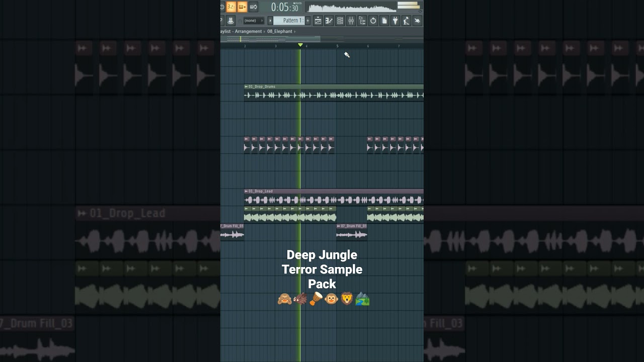This screenshot has width=644, height=362.
Task: Click the hat-shaped icon beside snap selector
Action: tap(231, 21)
